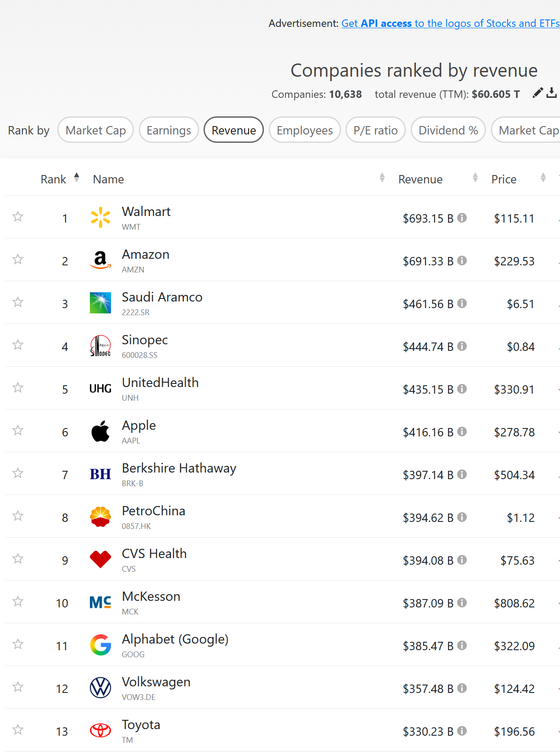Click the CVS Health heart logo
The width and height of the screenshot is (560, 752).
pos(100,559)
